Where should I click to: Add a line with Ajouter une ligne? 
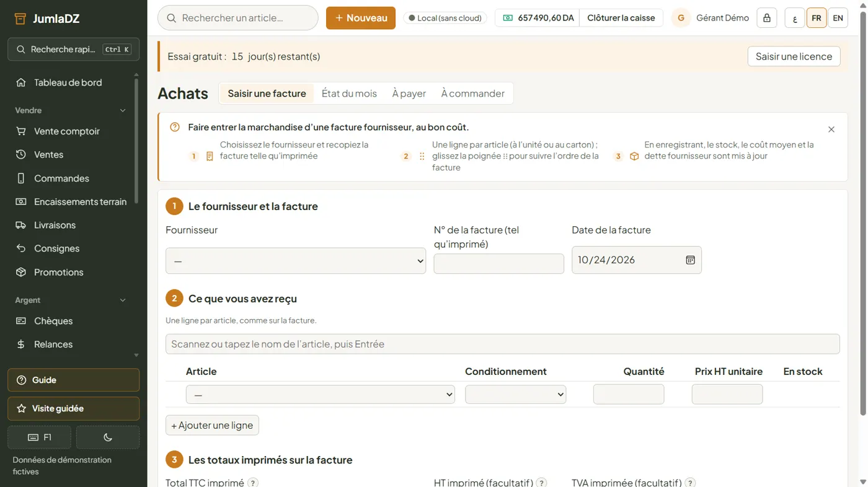212,426
